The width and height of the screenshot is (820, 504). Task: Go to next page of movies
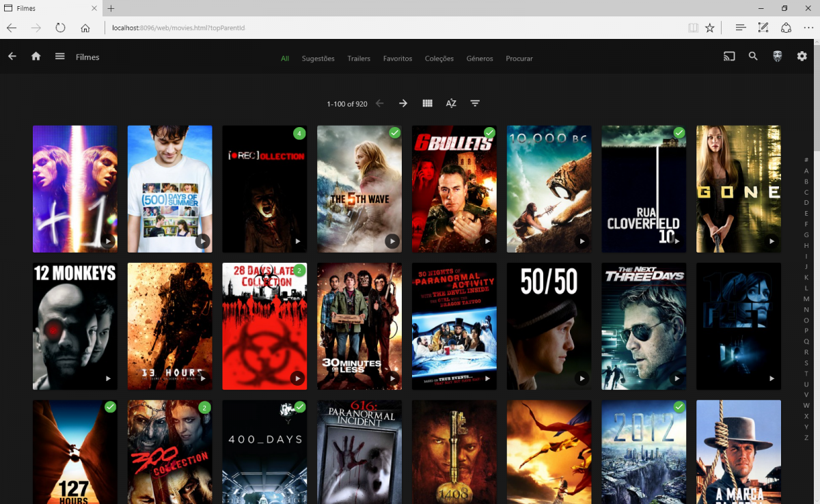(403, 103)
